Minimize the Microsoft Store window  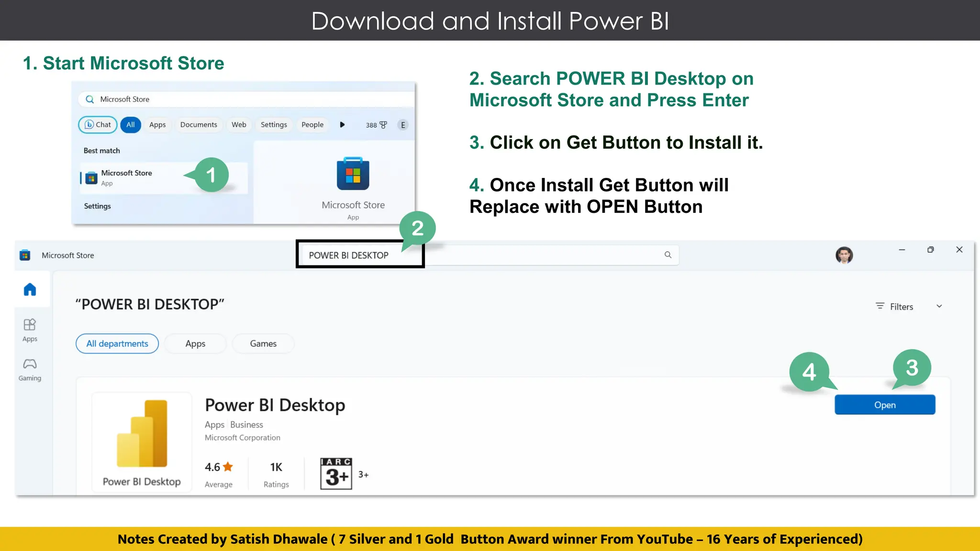902,250
